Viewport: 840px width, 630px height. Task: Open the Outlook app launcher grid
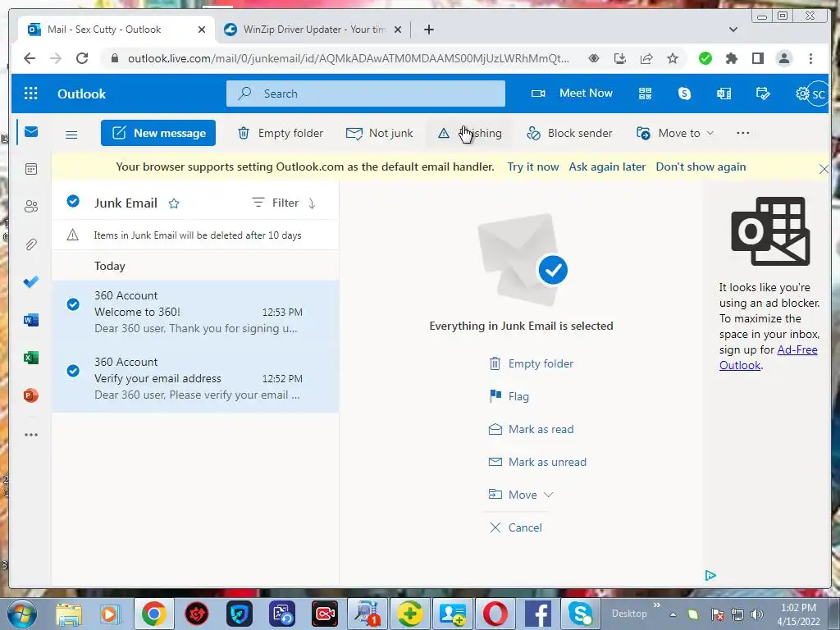(x=31, y=94)
